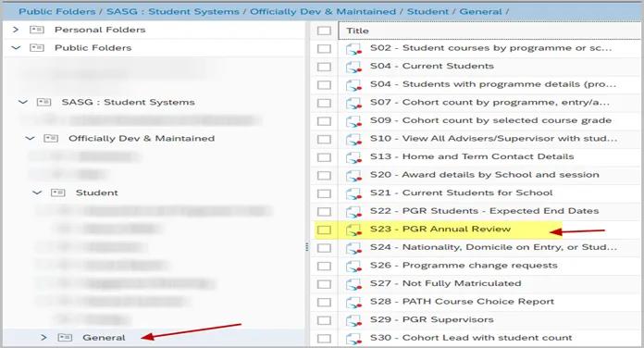This screenshot has height=348, width=644.
Task: Open 'S26 - Programme change requests' title
Action: coord(464,265)
